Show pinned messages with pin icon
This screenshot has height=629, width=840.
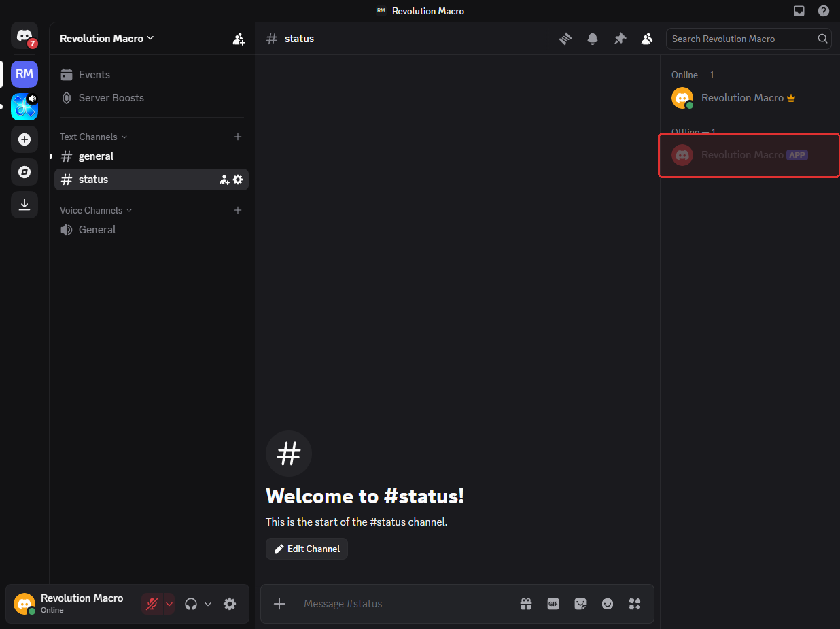pyautogui.click(x=620, y=39)
